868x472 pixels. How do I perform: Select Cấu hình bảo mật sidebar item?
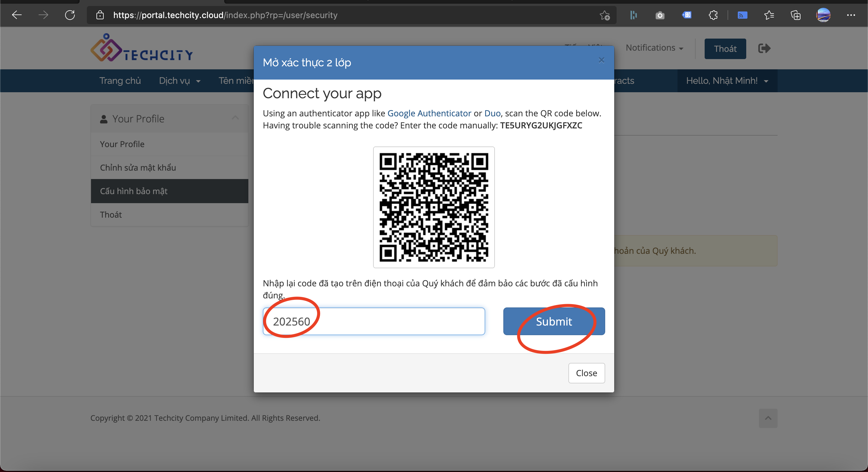tap(169, 191)
